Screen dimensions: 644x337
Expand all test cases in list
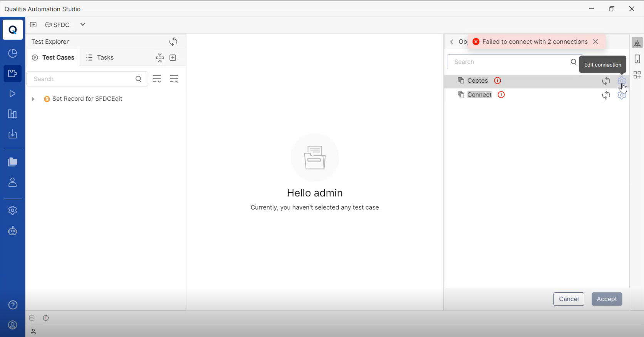click(x=157, y=79)
